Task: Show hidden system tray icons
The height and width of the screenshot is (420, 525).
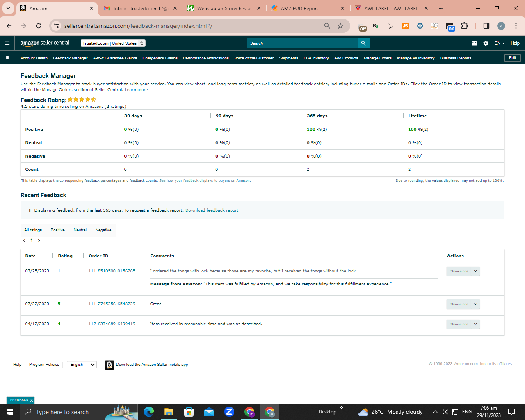Action: (x=435, y=412)
